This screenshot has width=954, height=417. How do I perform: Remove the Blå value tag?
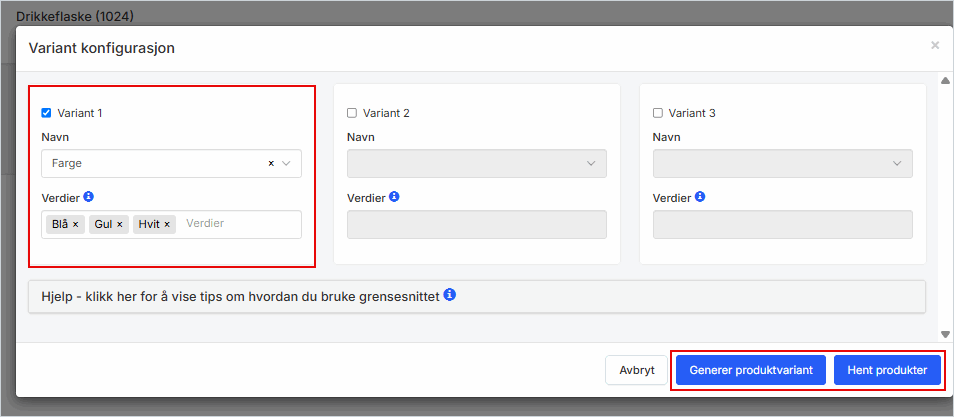click(76, 225)
